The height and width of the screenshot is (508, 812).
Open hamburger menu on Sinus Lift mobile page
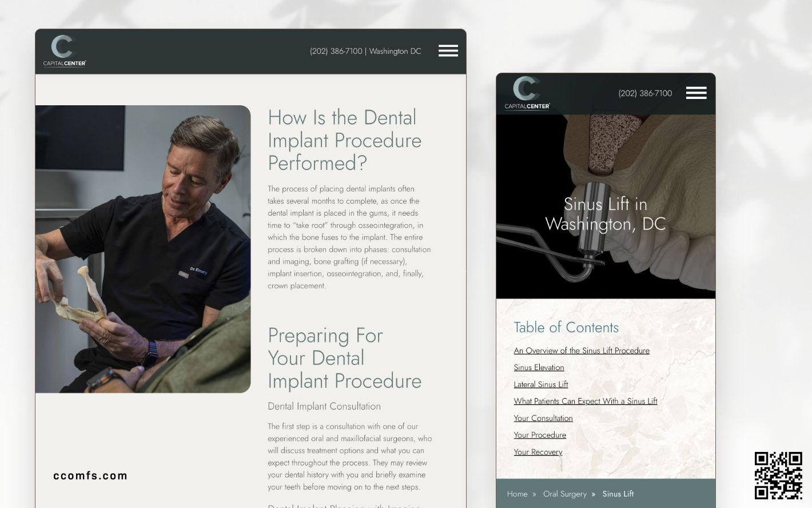click(x=696, y=93)
